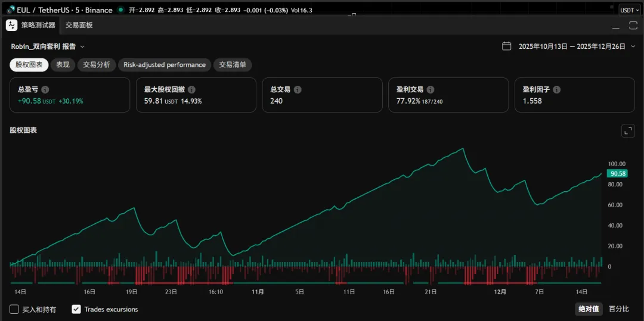The height and width of the screenshot is (321, 644).
Task: Select the 交易分析 section button
Action: 97,65
